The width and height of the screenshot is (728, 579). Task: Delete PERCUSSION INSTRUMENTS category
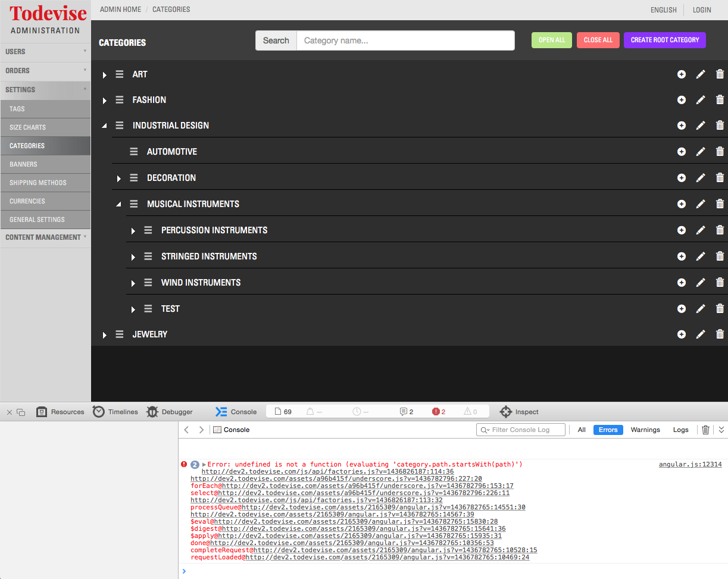[720, 230]
